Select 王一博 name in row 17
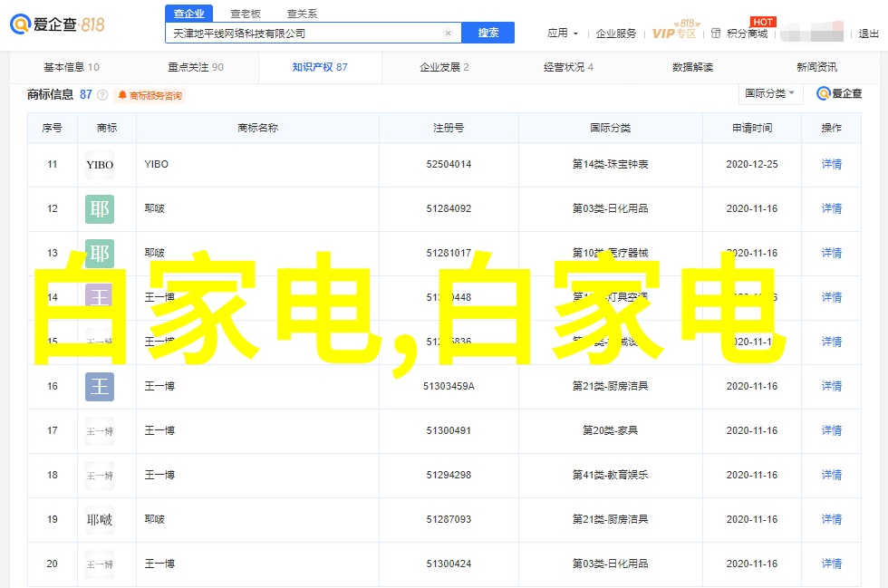The height and width of the screenshot is (588, 888). tap(159, 430)
